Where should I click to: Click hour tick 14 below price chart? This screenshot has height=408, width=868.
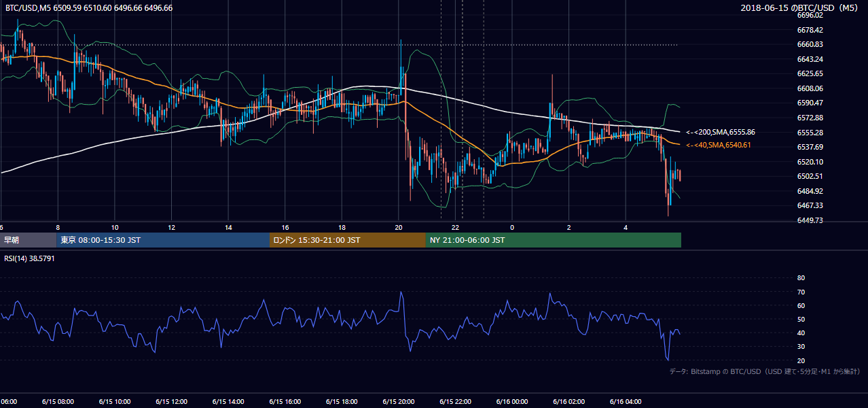[228, 227]
